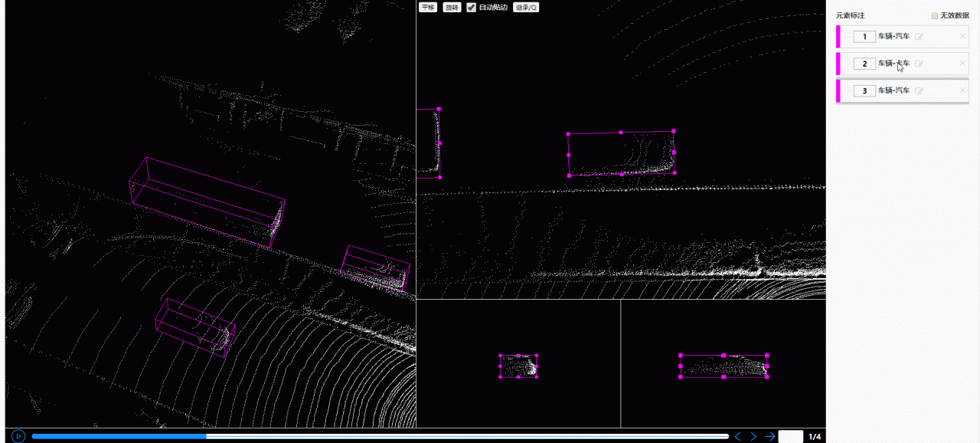Click the right-edge midpoint handle of top-view box
The width and height of the screenshot is (980, 443).
pyautogui.click(x=674, y=152)
